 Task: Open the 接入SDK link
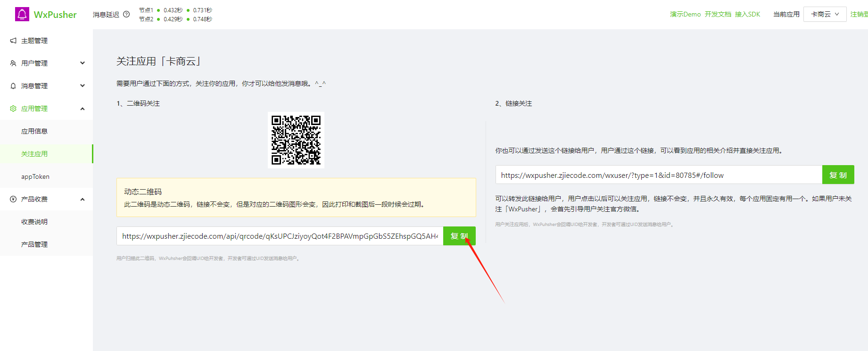click(747, 14)
